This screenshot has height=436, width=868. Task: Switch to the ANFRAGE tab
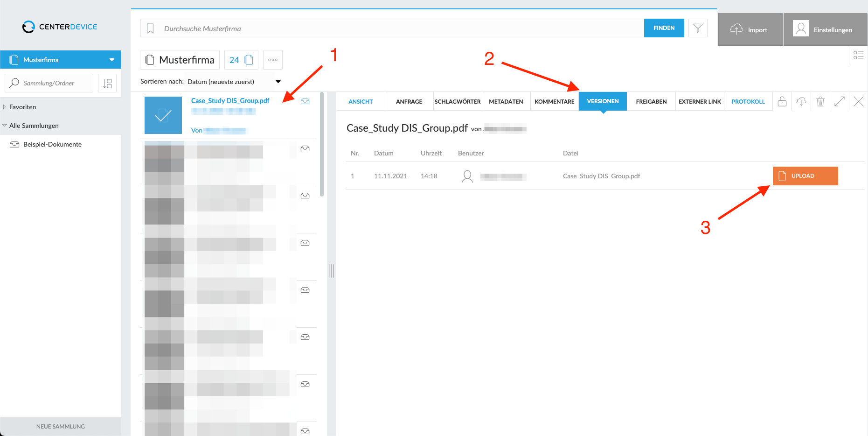(x=409, y=101)
